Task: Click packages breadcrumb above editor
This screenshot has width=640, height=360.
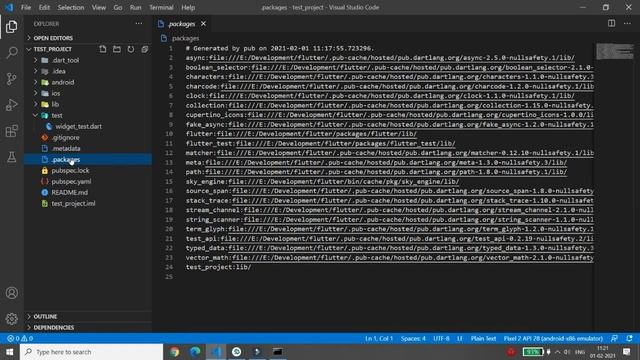Action: [186, 38]
